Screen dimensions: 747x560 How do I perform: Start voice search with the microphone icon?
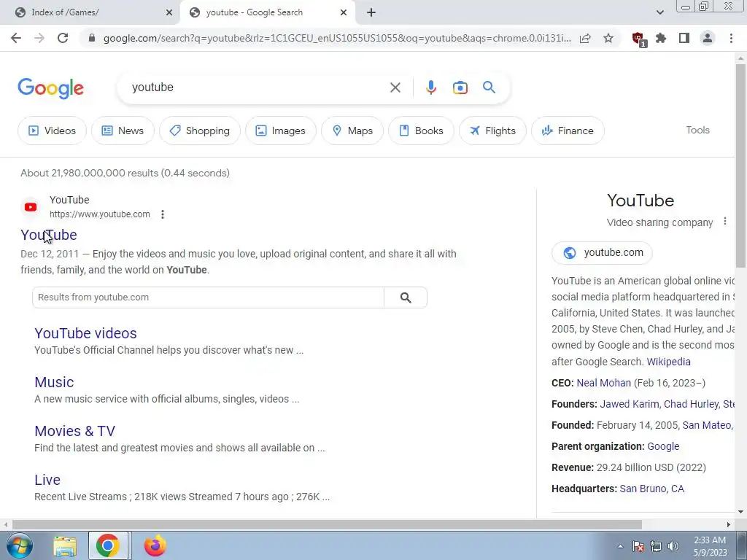pyautogui.click(x=431, y=87)
